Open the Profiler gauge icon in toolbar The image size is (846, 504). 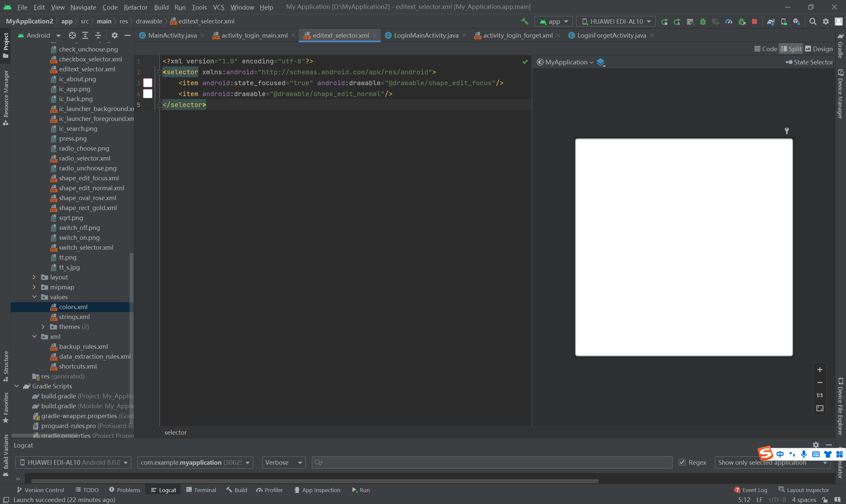click(728, 21)
